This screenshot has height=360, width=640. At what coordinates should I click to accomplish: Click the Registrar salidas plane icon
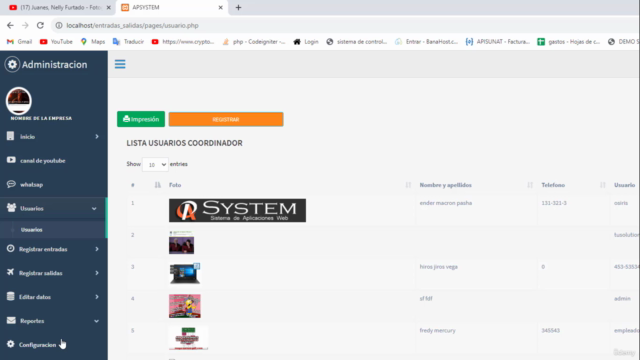click(11, 272)
